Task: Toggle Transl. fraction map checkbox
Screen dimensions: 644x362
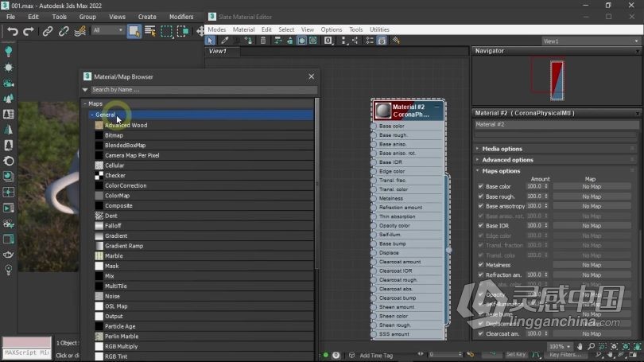Action: [480, 245]
